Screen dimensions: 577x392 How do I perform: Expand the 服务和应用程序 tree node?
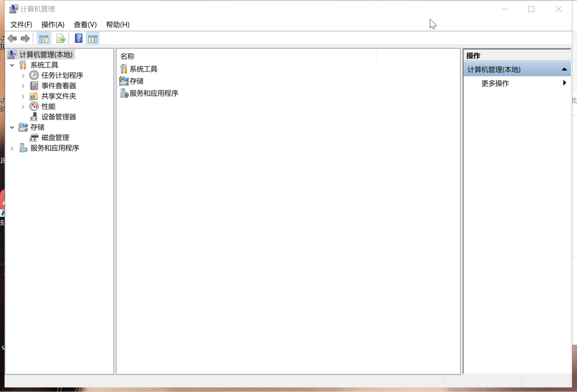(x=12, y=148)
